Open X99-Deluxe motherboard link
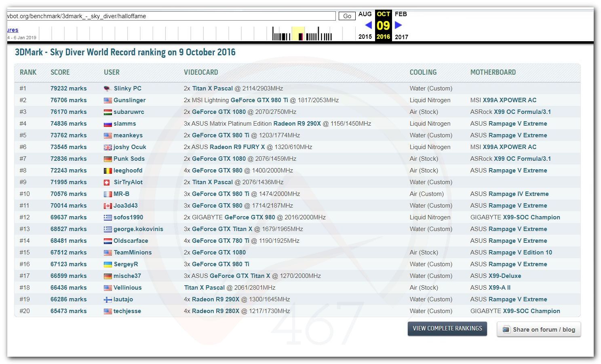The image size is (601, 364). click(505, 276)
